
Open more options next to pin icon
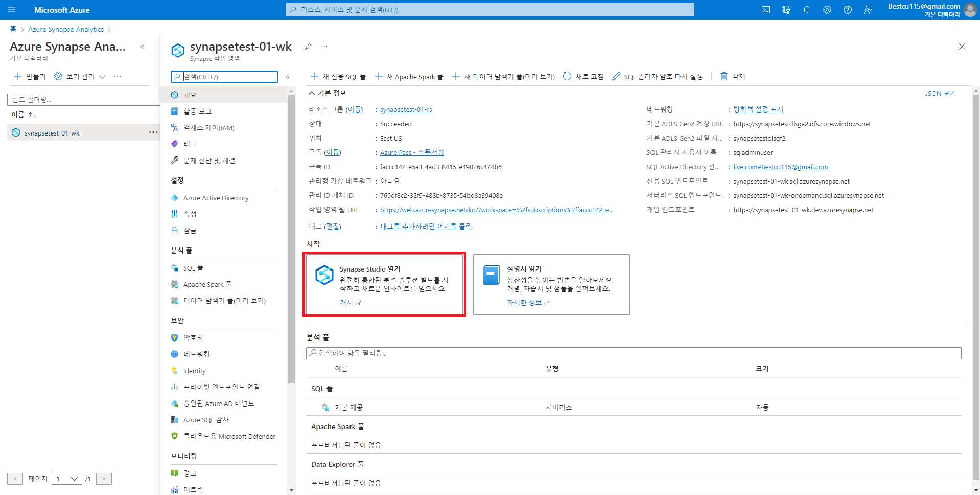pyautogui.click(x=324, y=47)
